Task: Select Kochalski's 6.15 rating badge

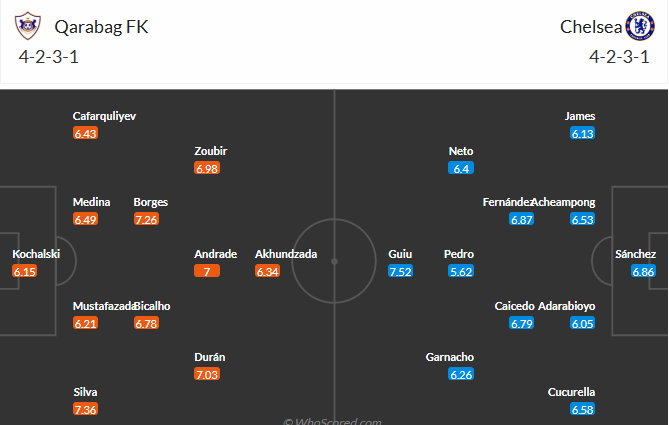Action: tap(24, 271)
